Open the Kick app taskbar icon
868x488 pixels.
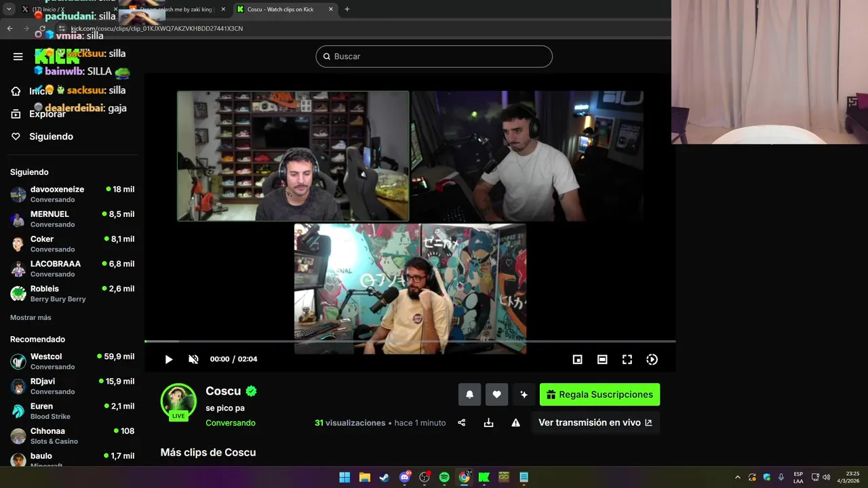[x=484, y=477]
